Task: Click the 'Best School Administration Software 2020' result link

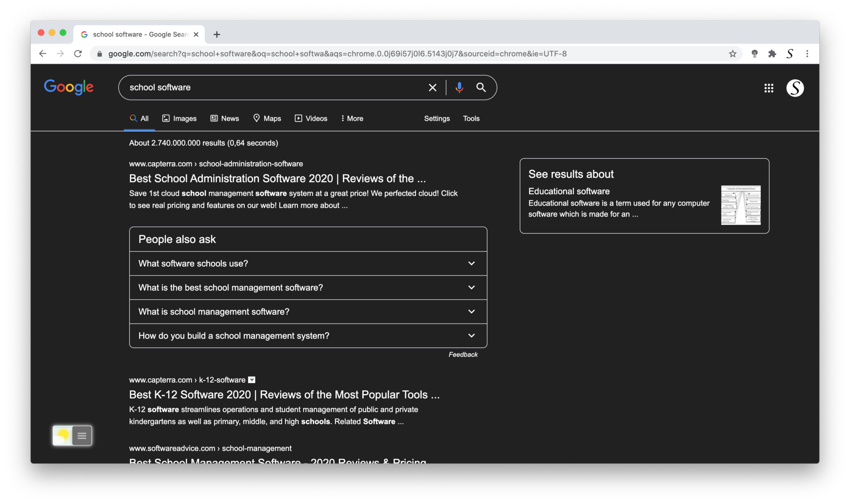Action: [277, 178]
